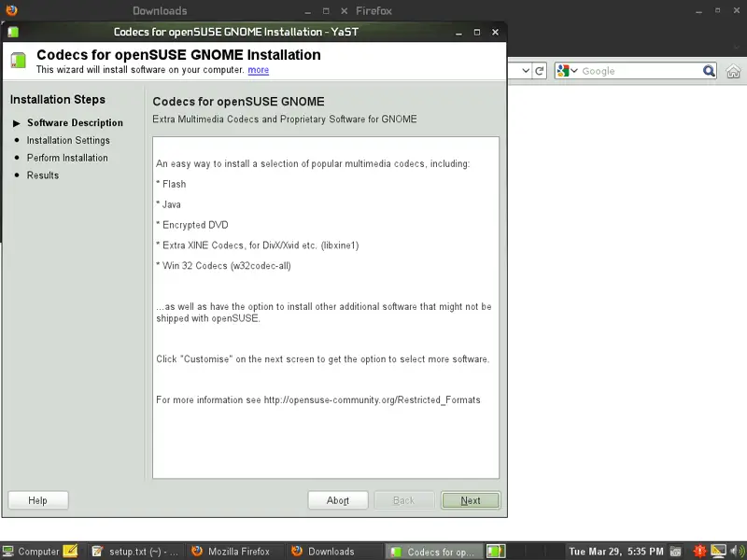Viewport: 747px width, 560px height.
Task: Click the Next button
Action: tap(471, 500)
